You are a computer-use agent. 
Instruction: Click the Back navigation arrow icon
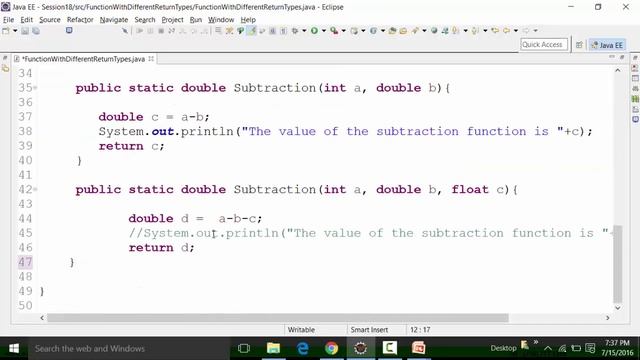pyautogui.click(x=506, y=31)
